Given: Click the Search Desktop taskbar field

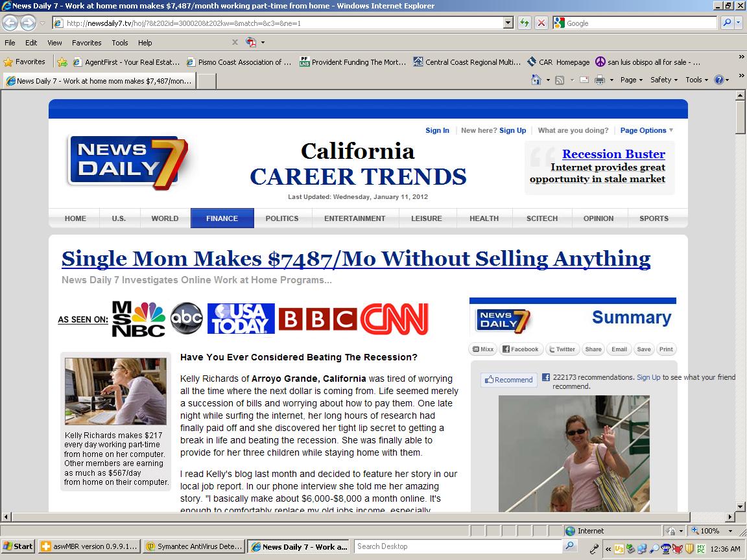Looking at the screenshot, I should click(x=459, y=546).
